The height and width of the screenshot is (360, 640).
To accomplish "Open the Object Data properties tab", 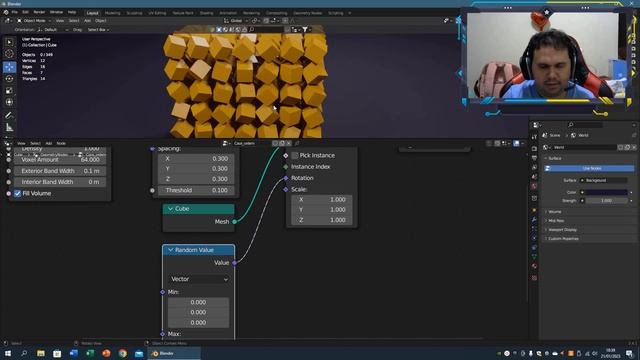I will [534, 257].
